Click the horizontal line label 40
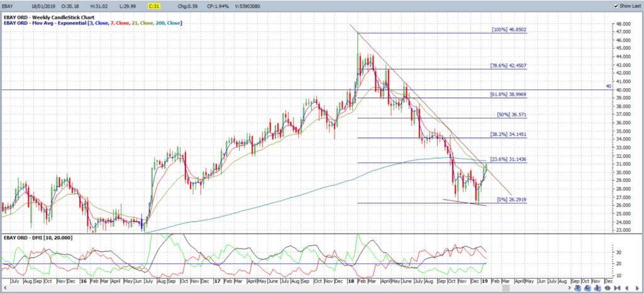Image resolution: width=644 pixels, height=294 pixels. point(609,86)
